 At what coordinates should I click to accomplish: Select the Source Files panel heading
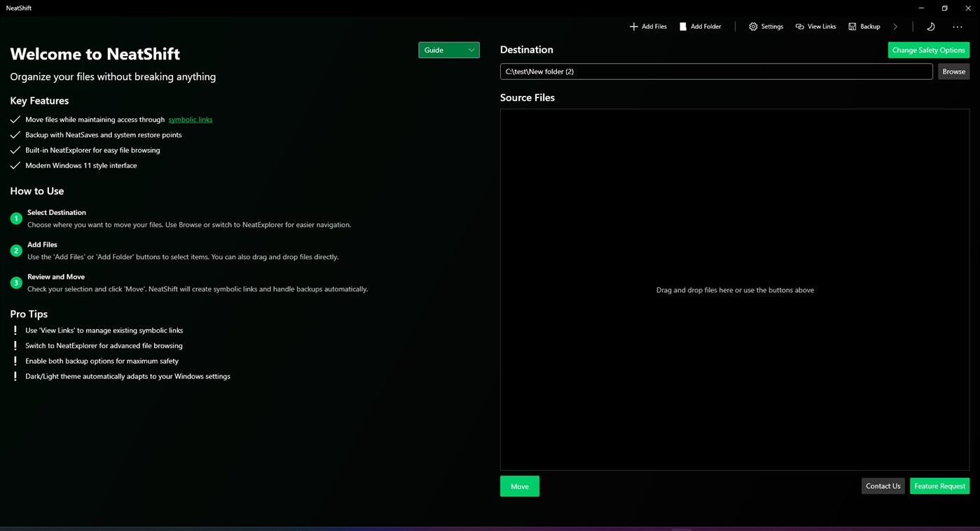(x=527, y=97)
